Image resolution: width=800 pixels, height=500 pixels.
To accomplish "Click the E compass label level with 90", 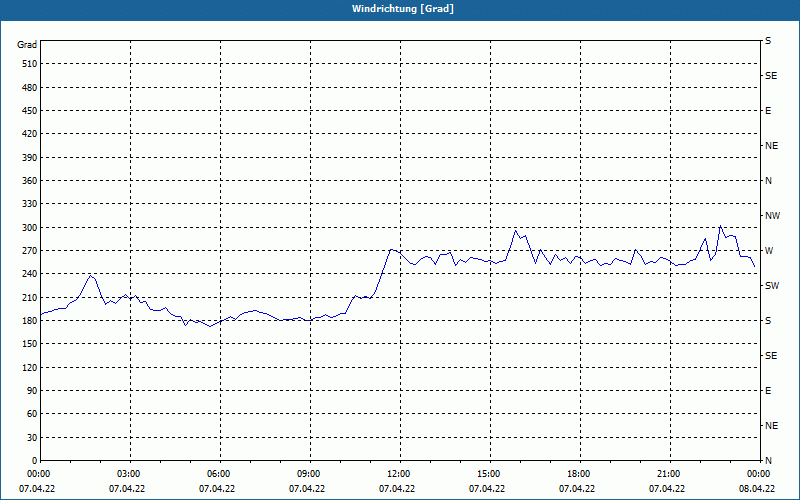I will (768, 391).
